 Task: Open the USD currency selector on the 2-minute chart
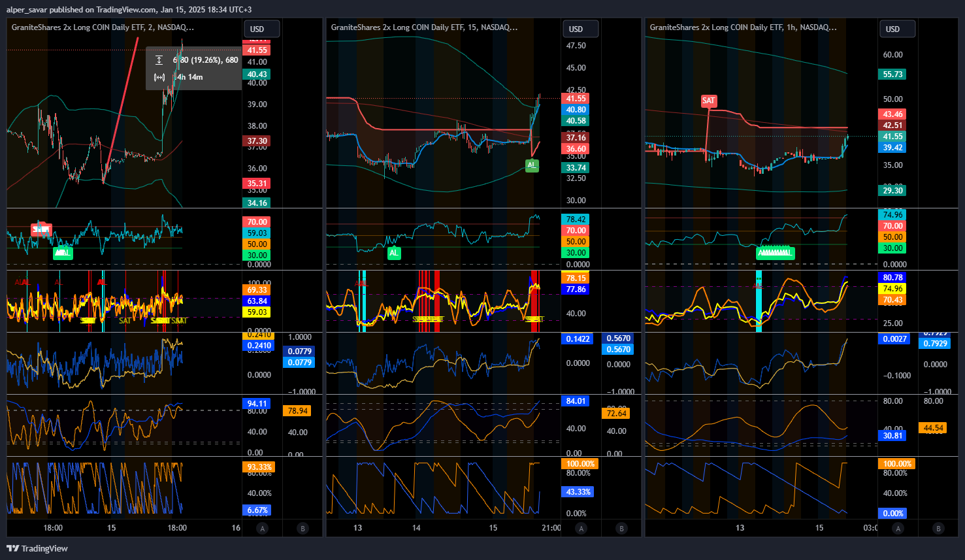point(261,29)
